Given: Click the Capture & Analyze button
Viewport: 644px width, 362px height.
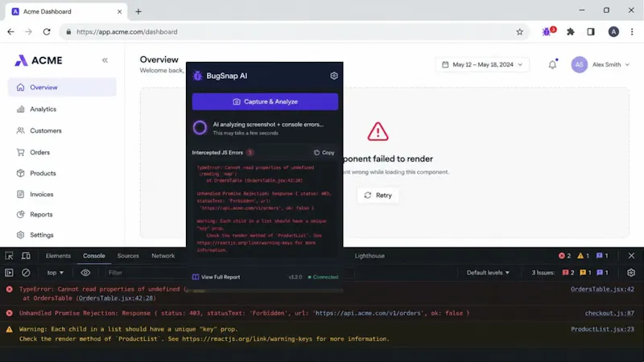Looking at the screenshot, I should click(x=265, y=101).
